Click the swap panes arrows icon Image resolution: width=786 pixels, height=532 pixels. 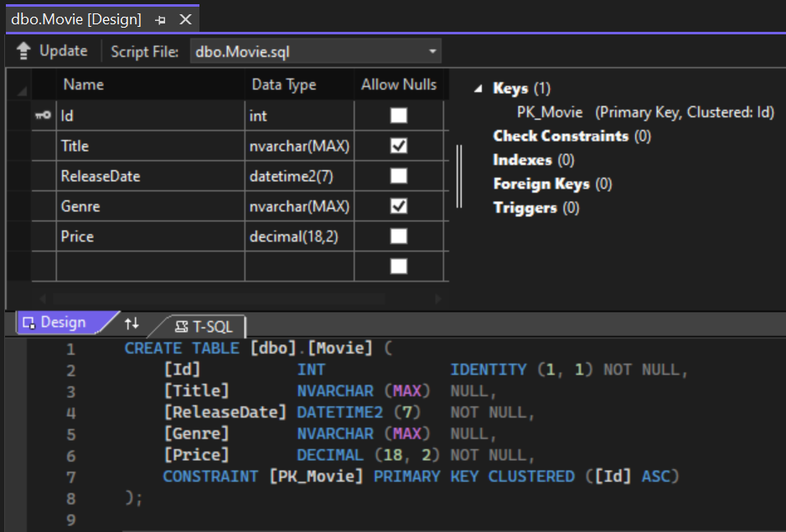coord(132,323)
